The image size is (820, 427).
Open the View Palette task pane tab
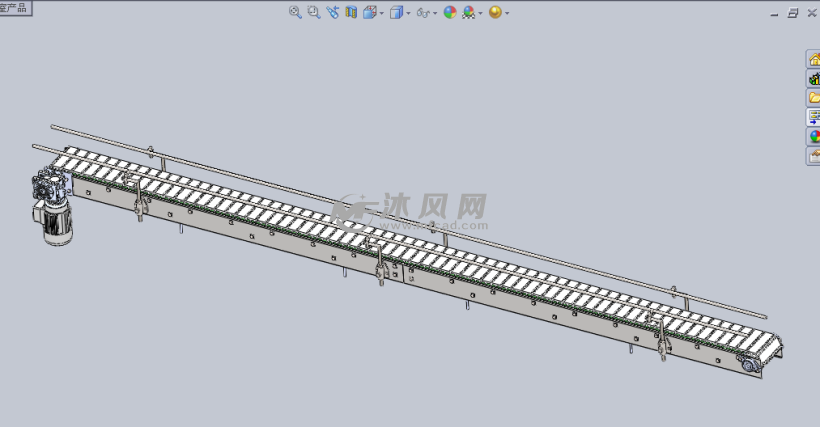[x=813, y=117]
